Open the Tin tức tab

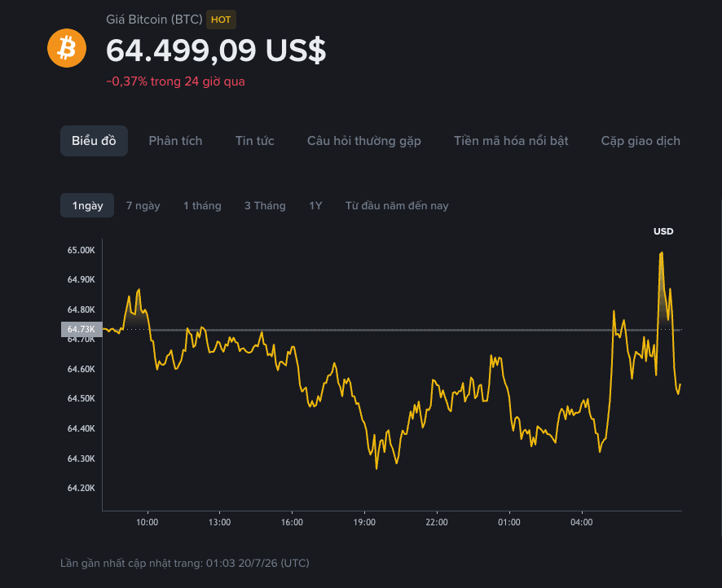(x=254, y=141)
